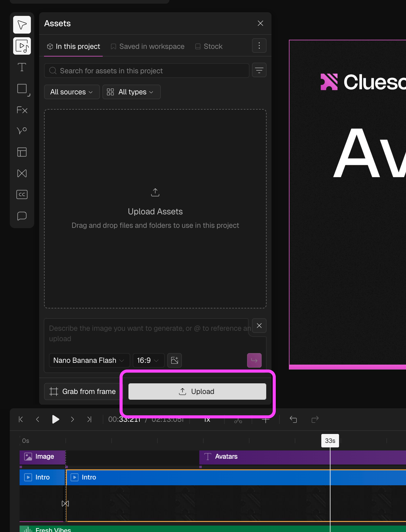This screenshot has width=406, height=532.
Task: Redo the last action
Action: coord(315,419)
